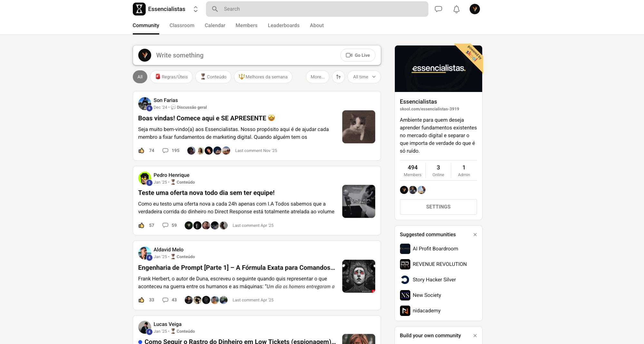Open the Engenharia de Prompt thumbnail
Screen dimensions: 644x344
pos(359,276)
